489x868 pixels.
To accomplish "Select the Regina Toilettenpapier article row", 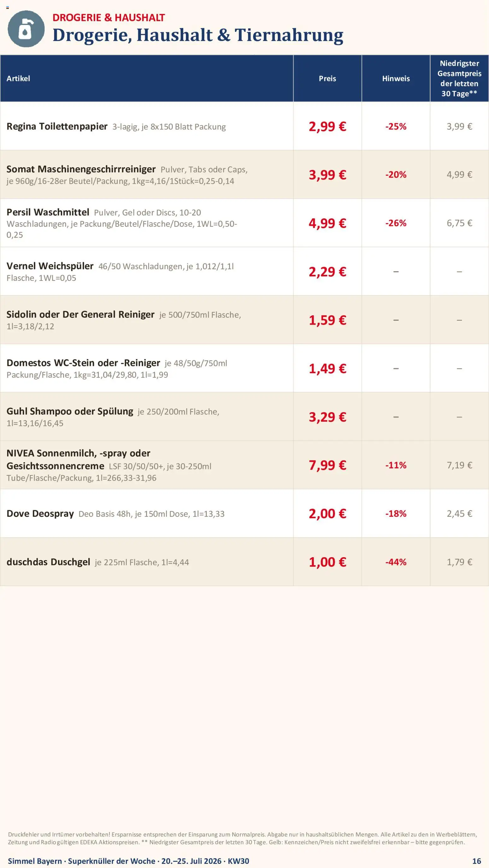I will (x=244, y=126).
